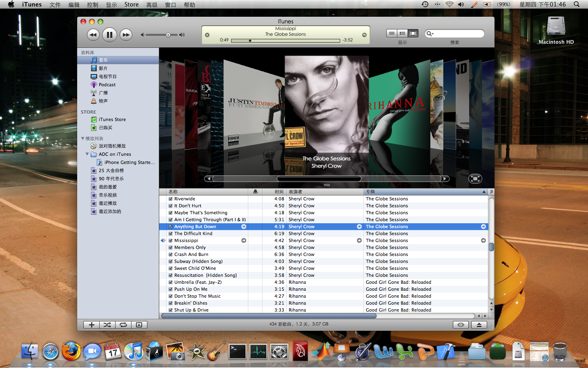Open 影片 movies library
The width and height of the screenshot is (588, 368).
118,68
